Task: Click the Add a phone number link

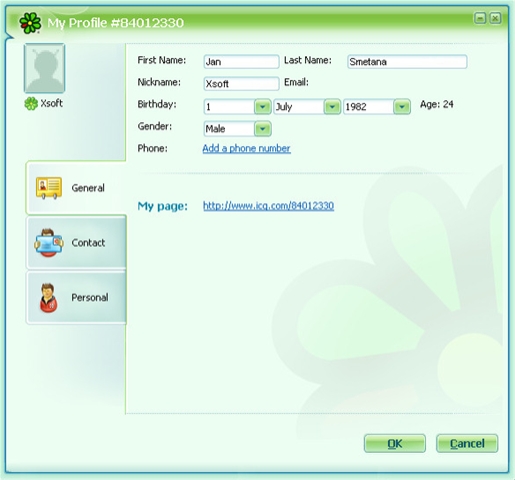Action: click(x=247, y=148)
